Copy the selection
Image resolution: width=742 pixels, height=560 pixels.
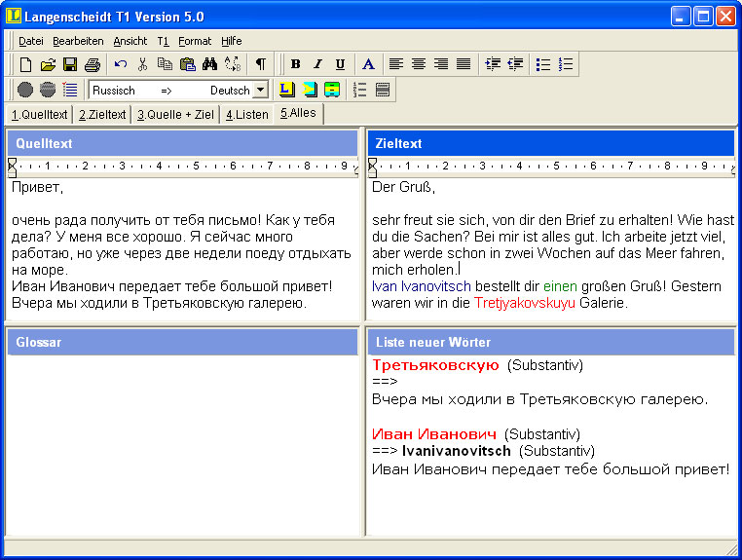(165, 64)
